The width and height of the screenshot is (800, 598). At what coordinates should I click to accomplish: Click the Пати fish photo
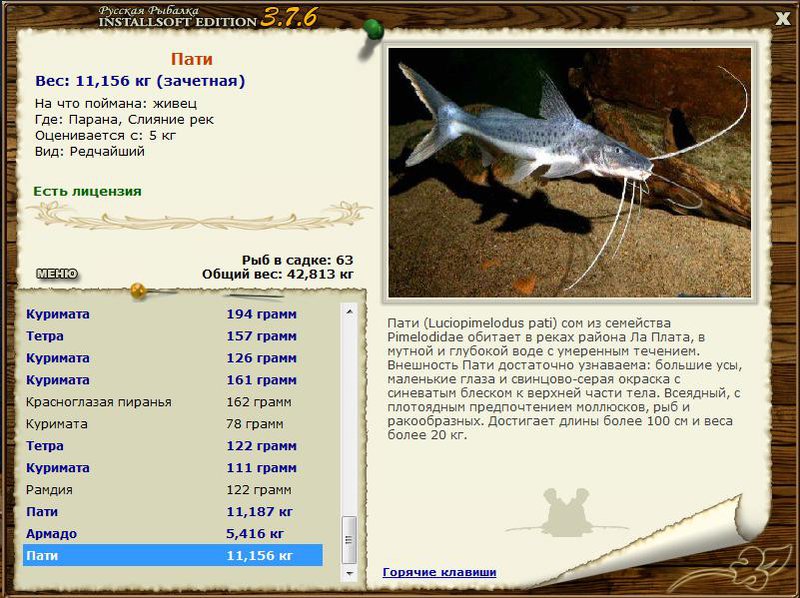tap(569, 172)
